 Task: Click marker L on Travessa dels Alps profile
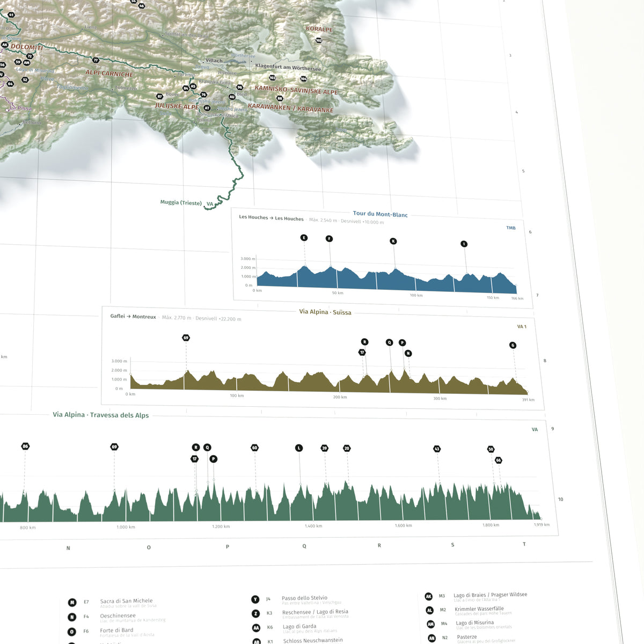(x=299, y=448)
